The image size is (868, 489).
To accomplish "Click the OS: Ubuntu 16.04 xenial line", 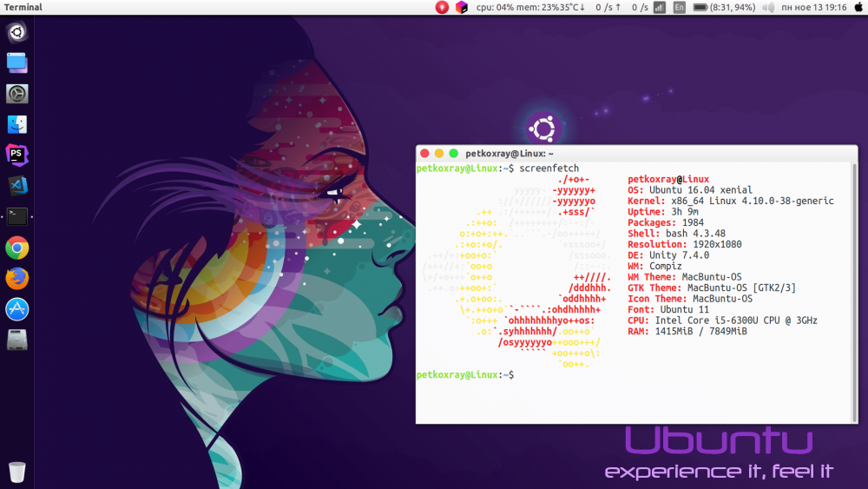I will (690, 190).
